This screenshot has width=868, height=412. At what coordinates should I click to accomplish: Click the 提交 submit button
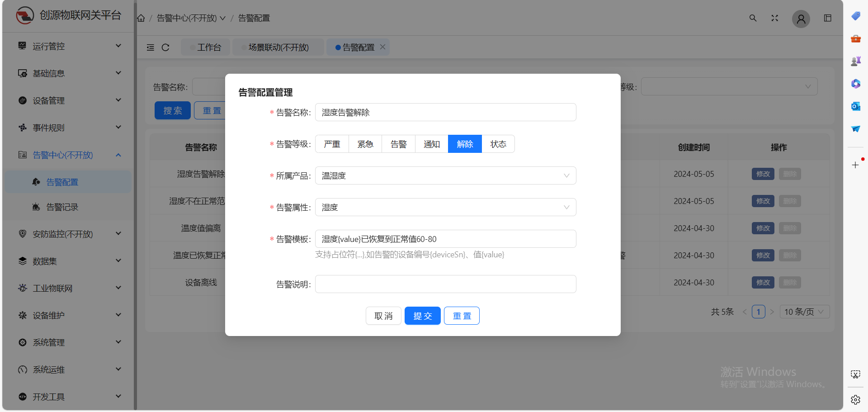pyautogui.click(x=422, y=316)
